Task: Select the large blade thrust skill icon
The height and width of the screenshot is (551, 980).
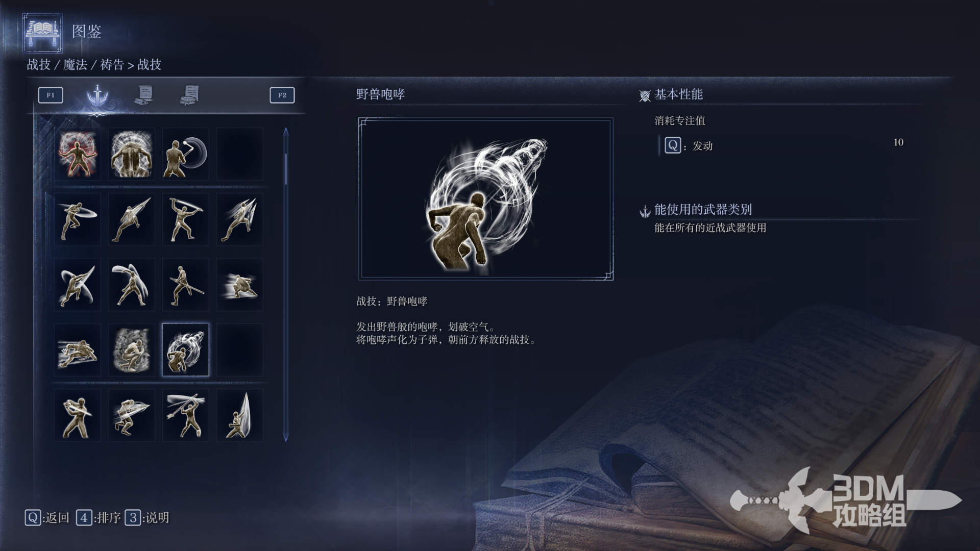Action: tap(240, 415)
